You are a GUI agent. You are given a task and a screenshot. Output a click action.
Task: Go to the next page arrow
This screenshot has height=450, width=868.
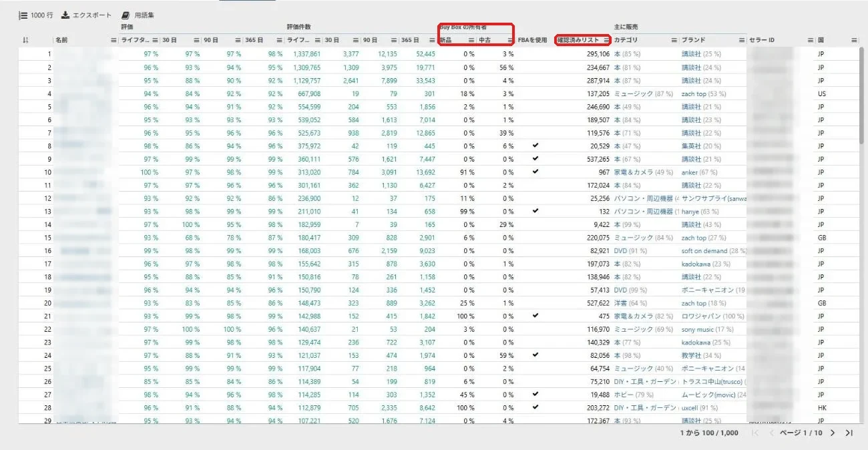[833, 433]
